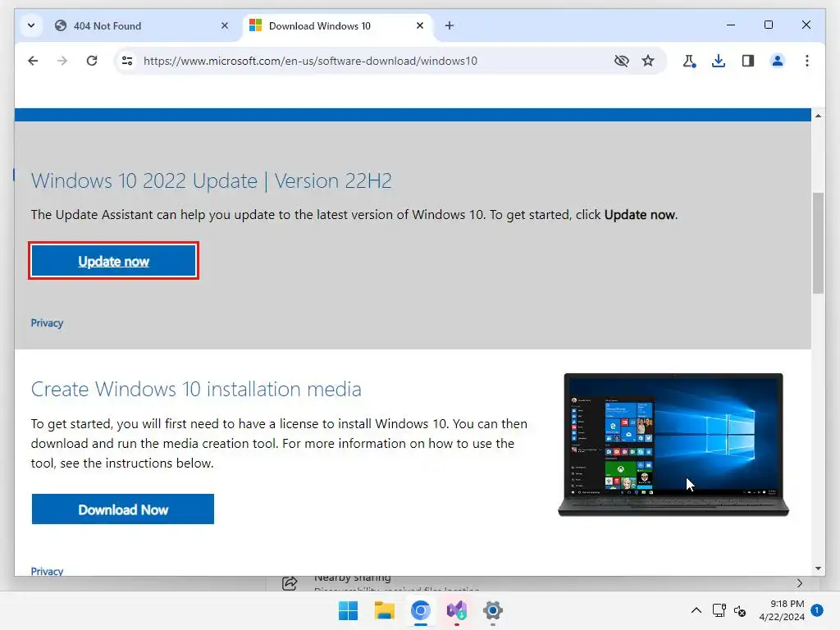Select the Download Windows 10 tab
The width and height of the screenshot is (840, 630).
pos(337,25)
